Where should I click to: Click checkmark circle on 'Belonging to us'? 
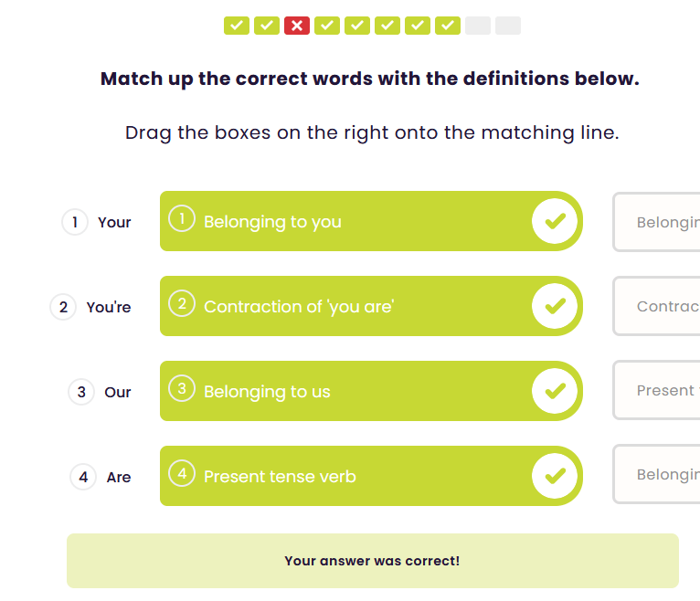[x=555, y=391]
